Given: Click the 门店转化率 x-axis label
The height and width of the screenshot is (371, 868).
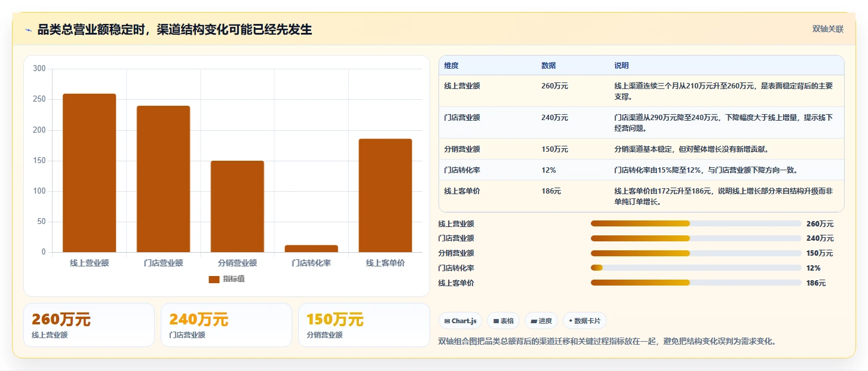Looking at the screenshot, I should (x=311, y=263).
